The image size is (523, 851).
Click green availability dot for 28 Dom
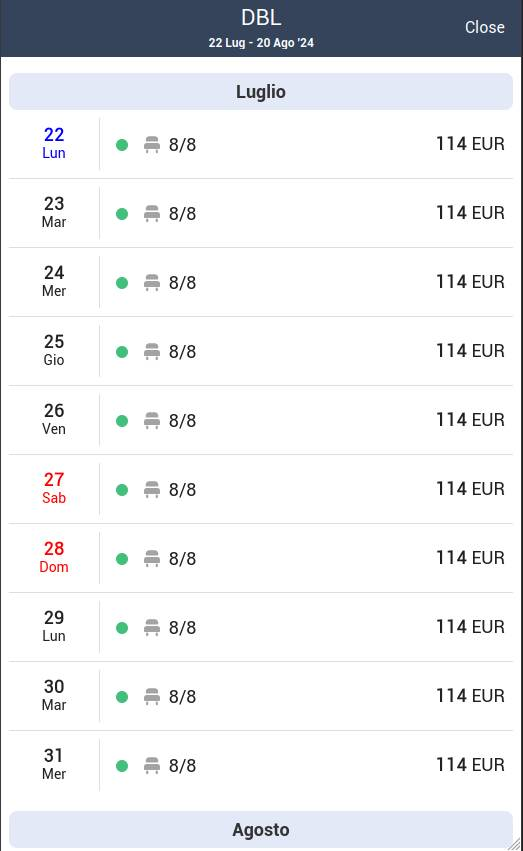tap(122, 558)
